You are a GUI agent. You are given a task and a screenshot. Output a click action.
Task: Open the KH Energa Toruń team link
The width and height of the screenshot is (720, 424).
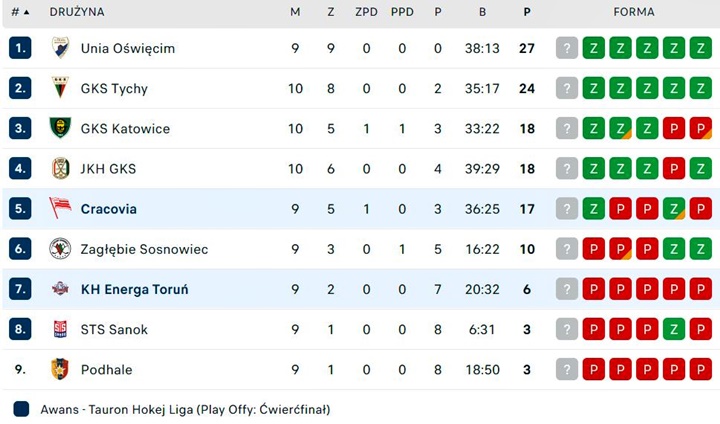(135, 289)
